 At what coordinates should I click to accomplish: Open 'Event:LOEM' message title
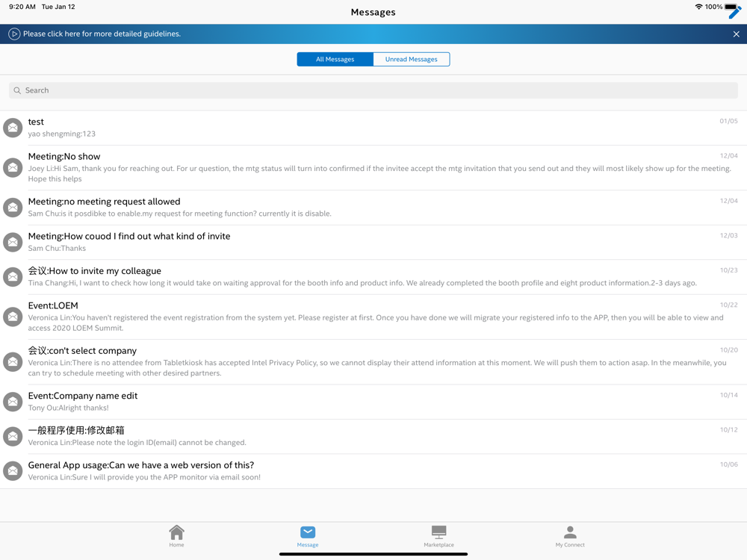coord(53,305)
